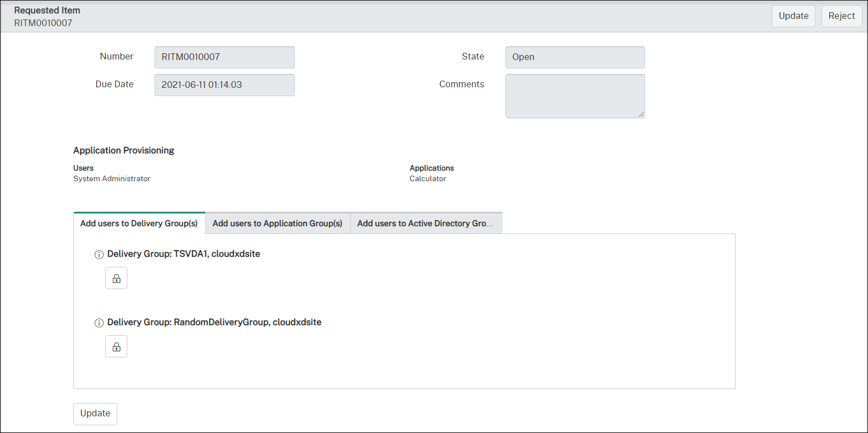Click the Delivery Group: TSVDA1, cloudxdsite label

pos(183,254)
